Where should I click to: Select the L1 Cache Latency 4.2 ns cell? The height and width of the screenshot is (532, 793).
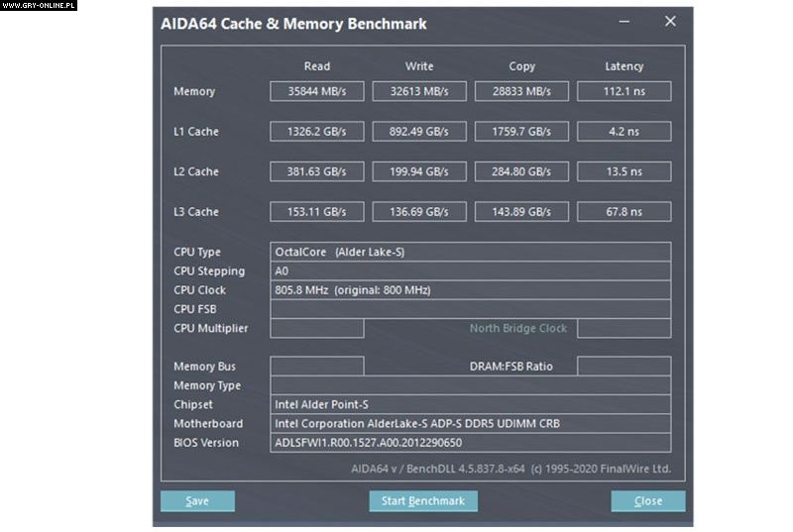(623, 132)
